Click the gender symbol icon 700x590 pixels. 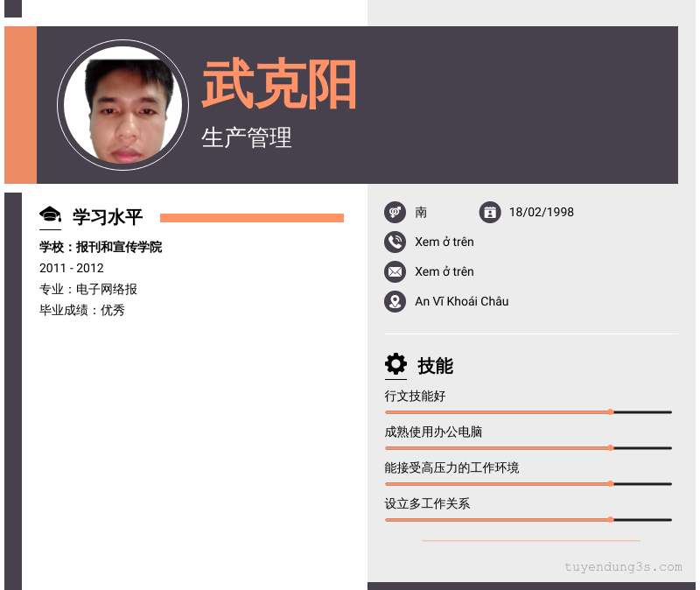395,212
